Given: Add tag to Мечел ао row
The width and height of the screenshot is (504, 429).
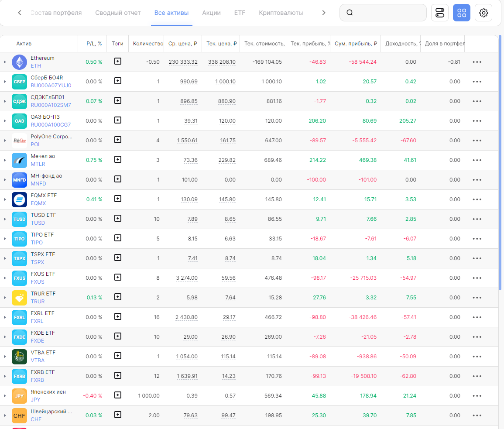Looking at the screenshot, I should coord(118,159).
